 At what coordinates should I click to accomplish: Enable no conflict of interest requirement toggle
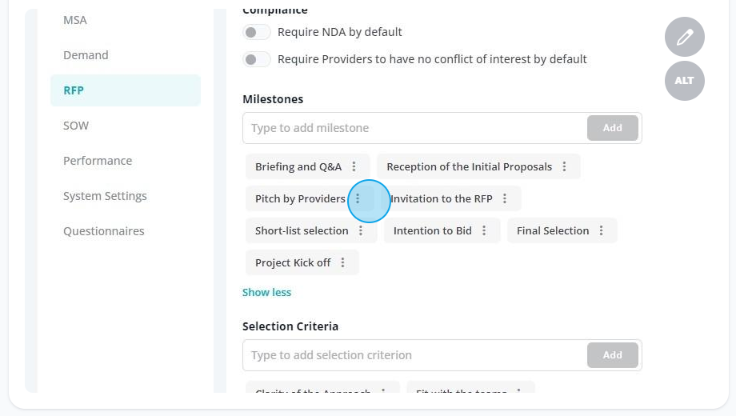256,60
